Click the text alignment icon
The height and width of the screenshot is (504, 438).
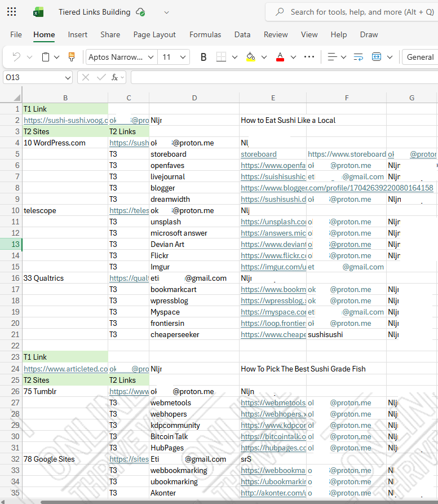point(332,57)
